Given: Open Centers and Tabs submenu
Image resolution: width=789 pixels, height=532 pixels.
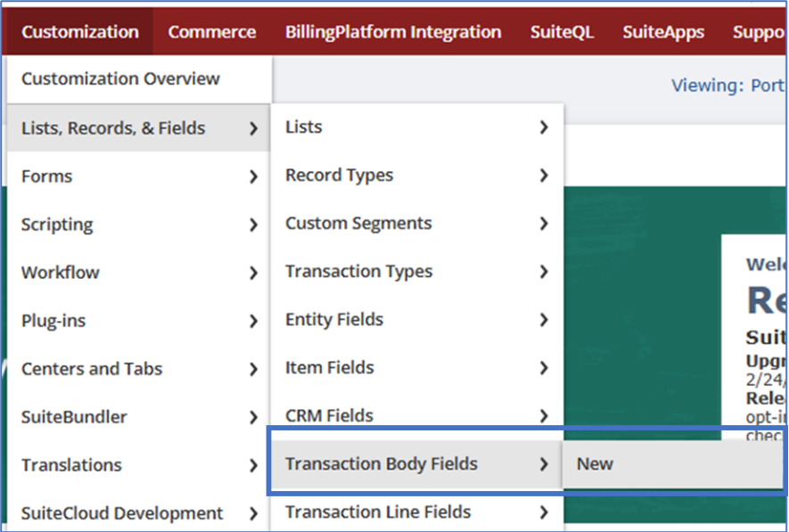Looking at the screenshot, I should point(92,369).
